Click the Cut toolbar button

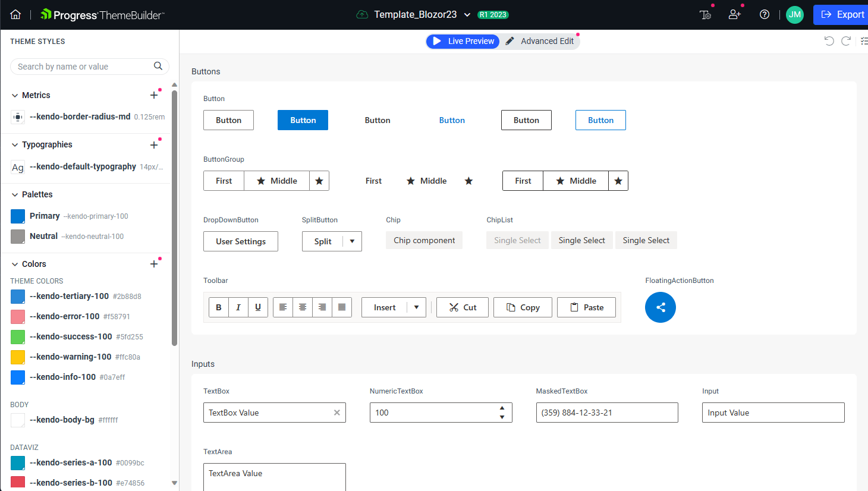point(463,307)
